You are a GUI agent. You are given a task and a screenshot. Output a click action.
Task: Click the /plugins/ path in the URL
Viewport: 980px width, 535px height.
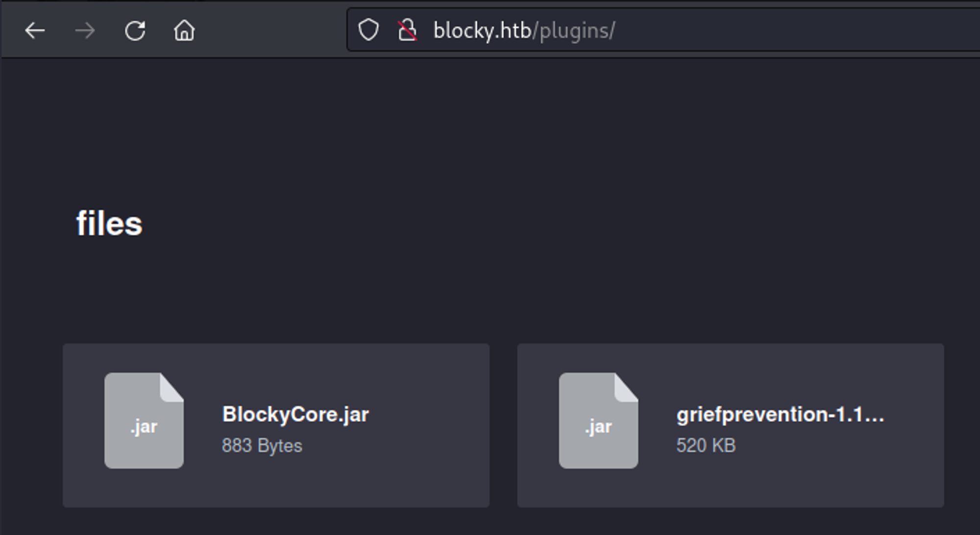click(574, 30)
